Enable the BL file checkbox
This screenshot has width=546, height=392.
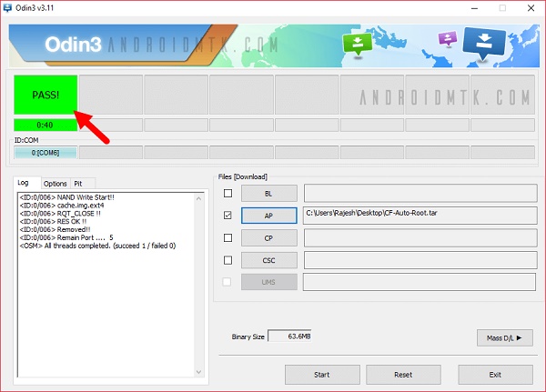click(227, 193)
